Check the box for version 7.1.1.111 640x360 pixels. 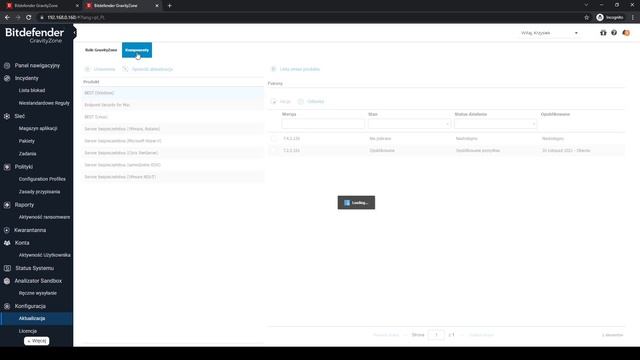pos(274,150)
